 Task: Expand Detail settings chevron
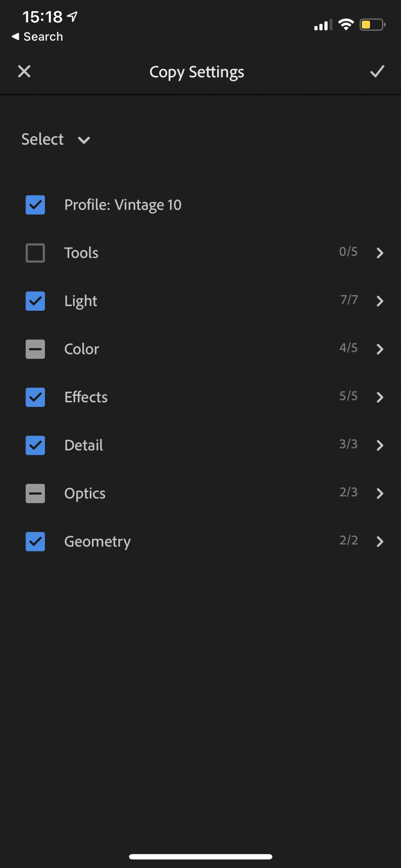tap(380, 445)
